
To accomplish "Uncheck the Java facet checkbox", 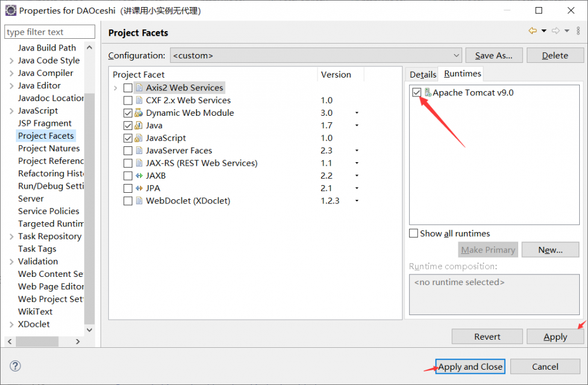I will (128, 126).
